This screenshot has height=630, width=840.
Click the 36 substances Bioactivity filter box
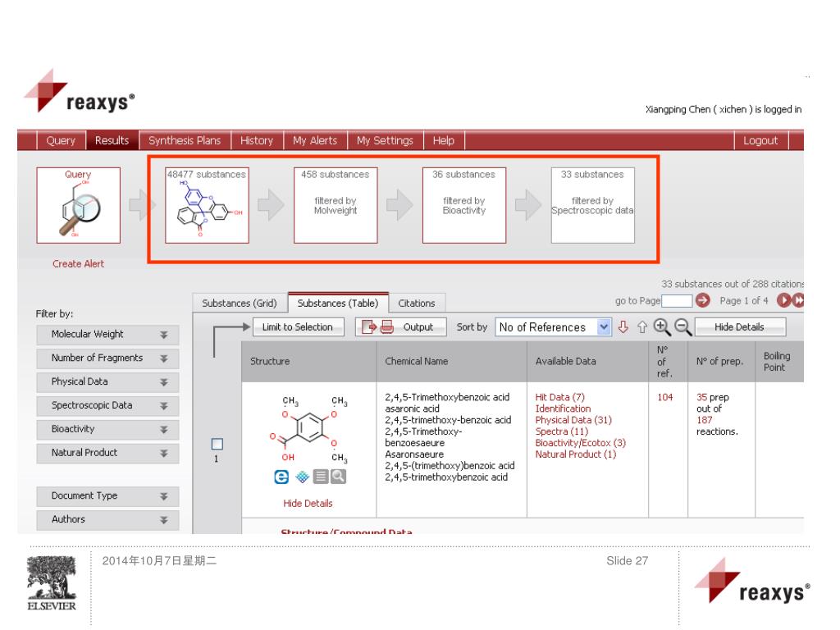point(464,205)
